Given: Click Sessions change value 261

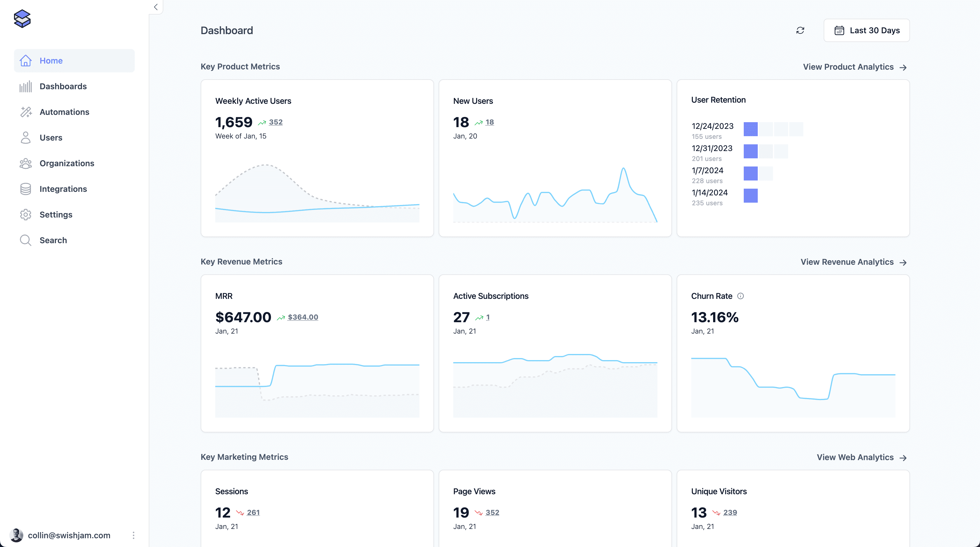Looking at the screenshot, I should [253, 512].
